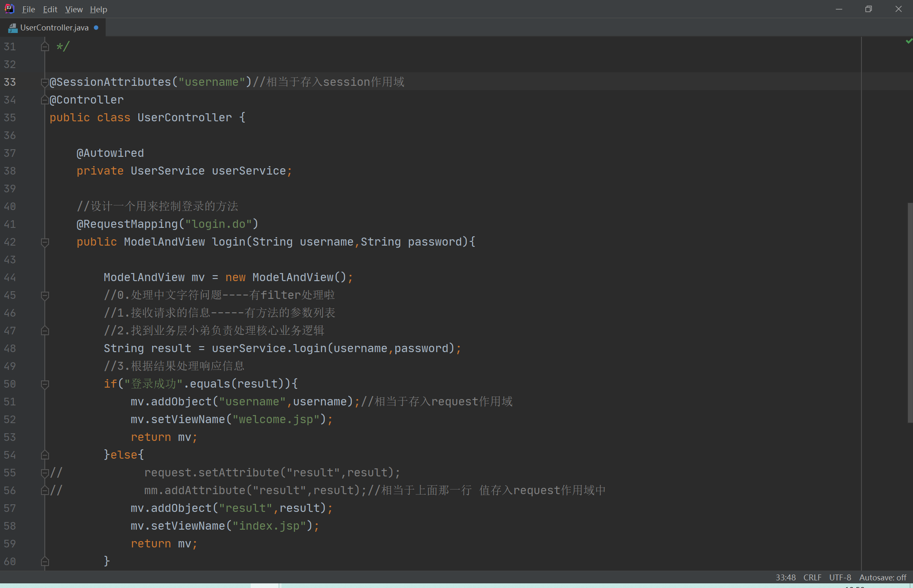Collapse the login method fold at line 42

(x=45, y=242)
